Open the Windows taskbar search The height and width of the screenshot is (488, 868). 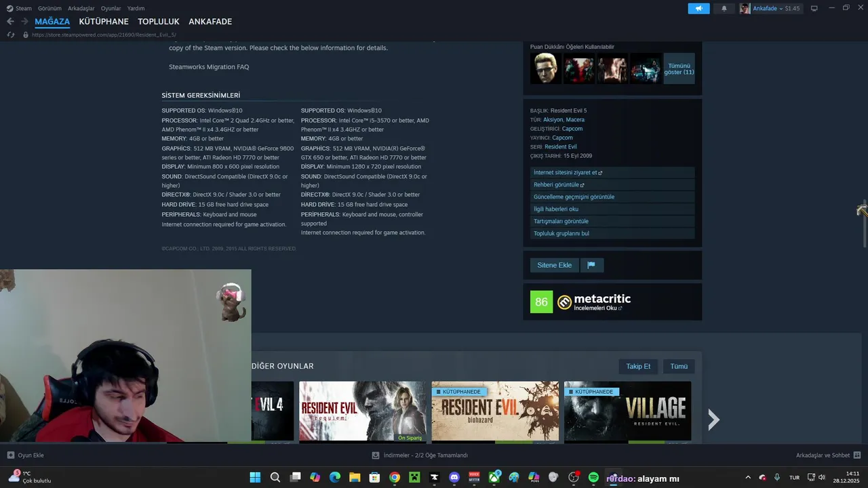(x=275, y=477)
